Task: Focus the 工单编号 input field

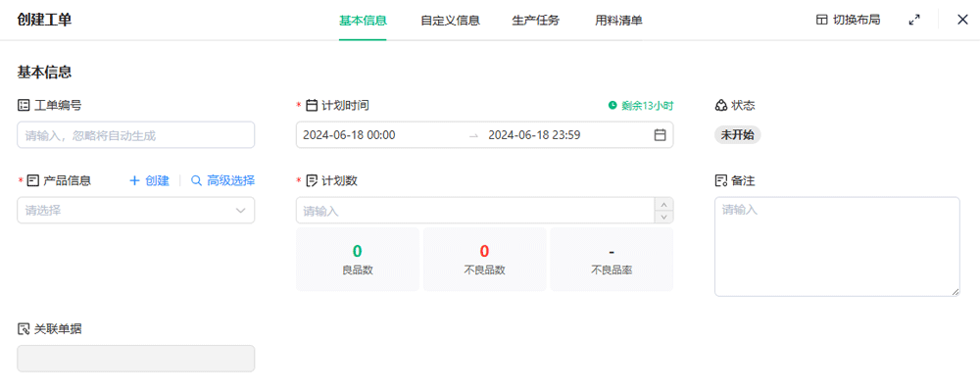Action: (135, 134)
